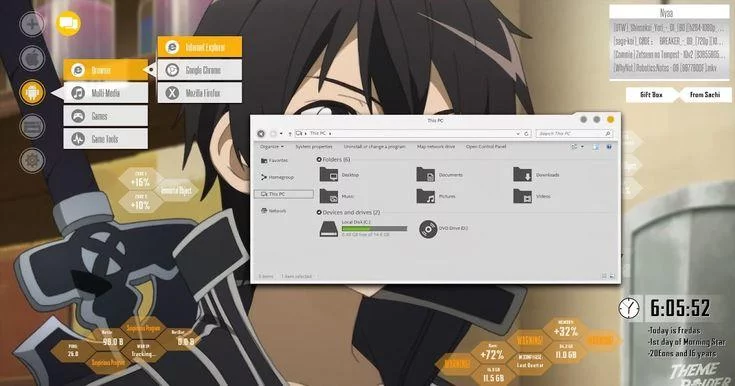The image size is (735, 386).
Task: Select the Local Disk (C:) drive icon
Action: click(329, 229)
